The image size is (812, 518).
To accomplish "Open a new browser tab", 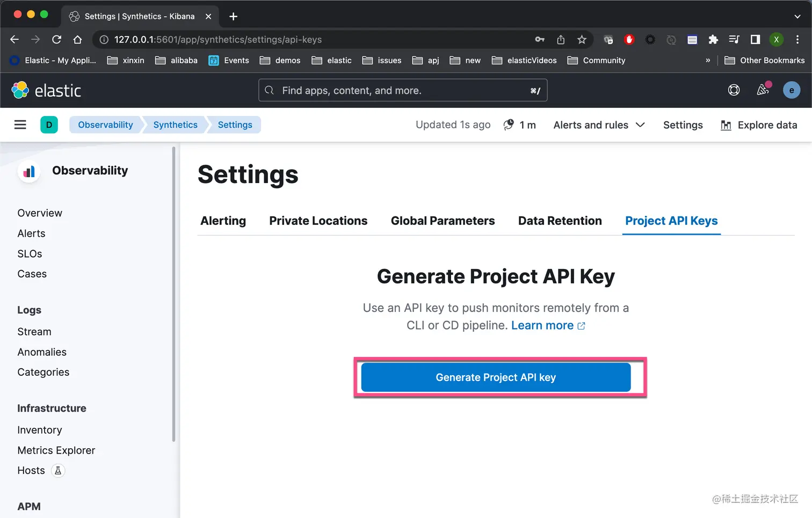I will (x=233, y=16).
